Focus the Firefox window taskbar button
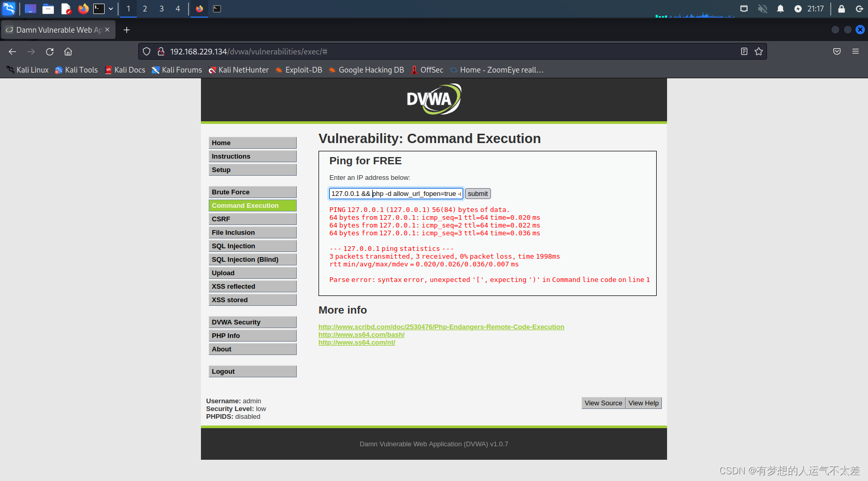The height and width of the screenshot is (481, 868). [199, 9]
